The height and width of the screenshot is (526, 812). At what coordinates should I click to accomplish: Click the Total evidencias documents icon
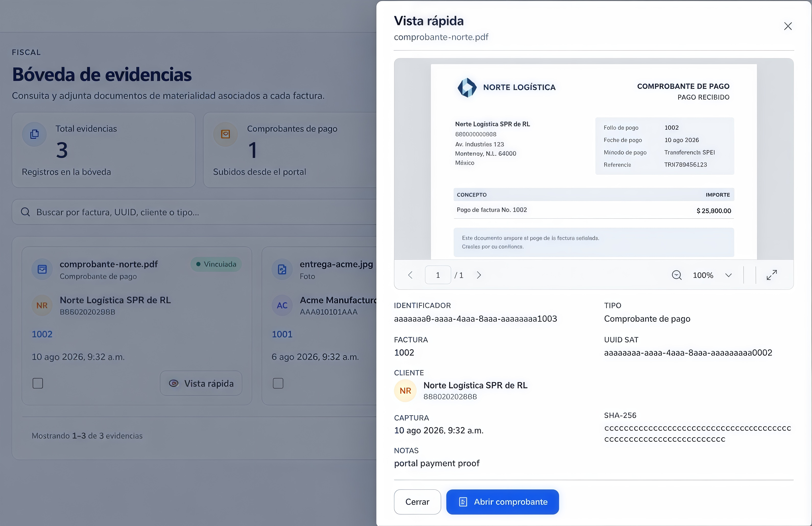click(x=34, y=134)
